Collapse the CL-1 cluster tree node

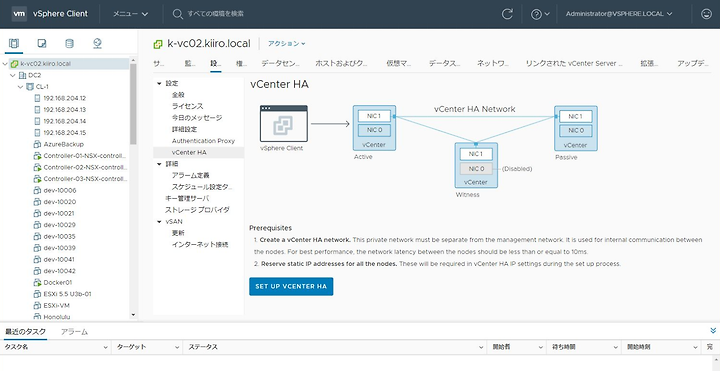coord(21,87)
